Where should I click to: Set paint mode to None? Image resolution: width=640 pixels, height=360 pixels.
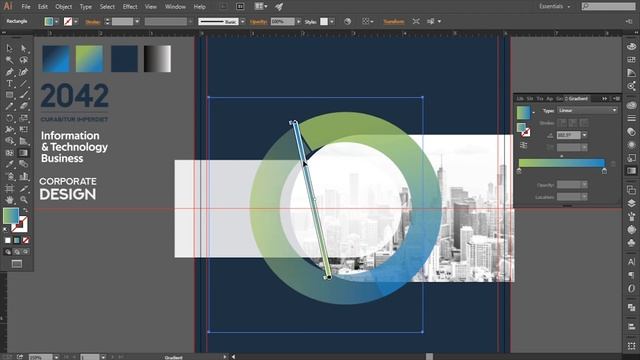(26, 240)
